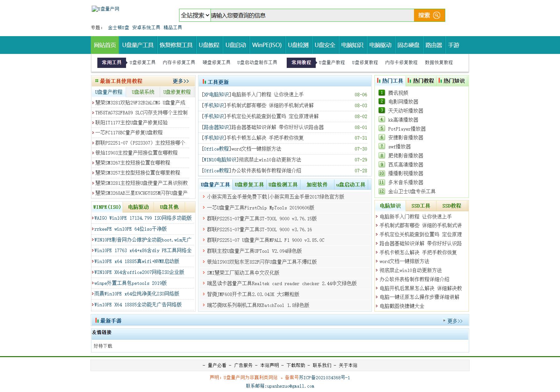
Task: Switch to 电脑驱动 tab beside WINPE(ISO)
Action: pyautogui.click(x=138, y=207)
